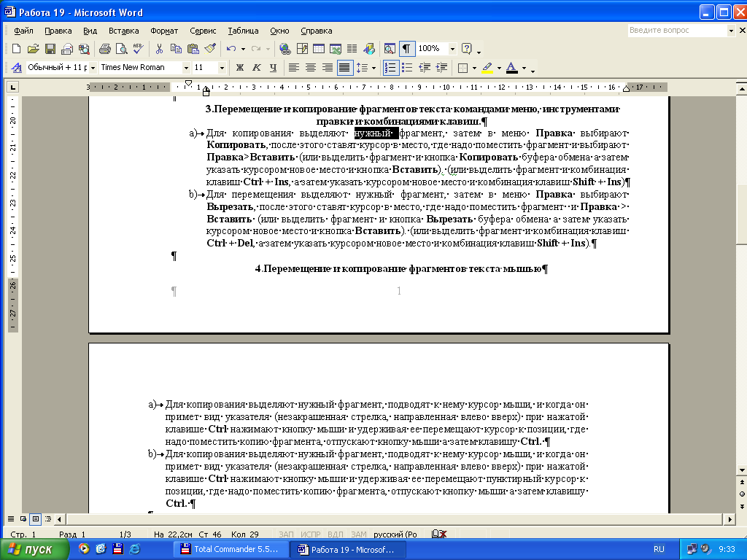Switch to Outline view button
The height and width of the screenshot is (560, 747).
point(48,518)
